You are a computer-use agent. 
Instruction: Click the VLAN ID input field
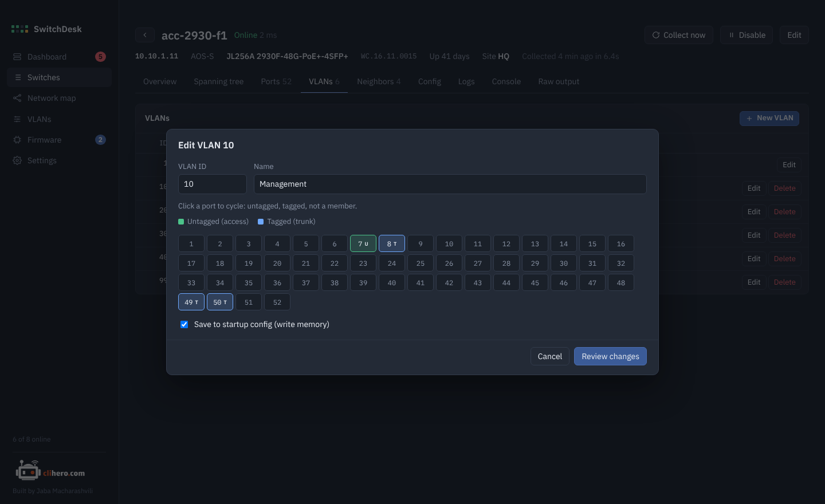[x=213, y=184]
